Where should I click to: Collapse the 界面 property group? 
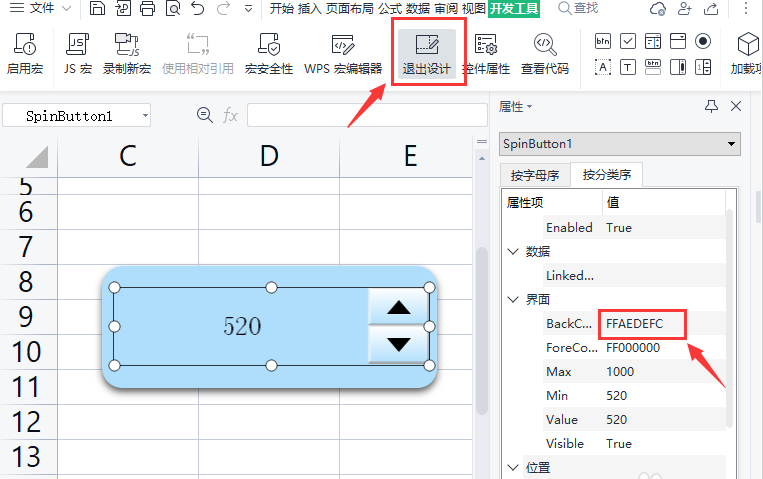click(514, 300)
